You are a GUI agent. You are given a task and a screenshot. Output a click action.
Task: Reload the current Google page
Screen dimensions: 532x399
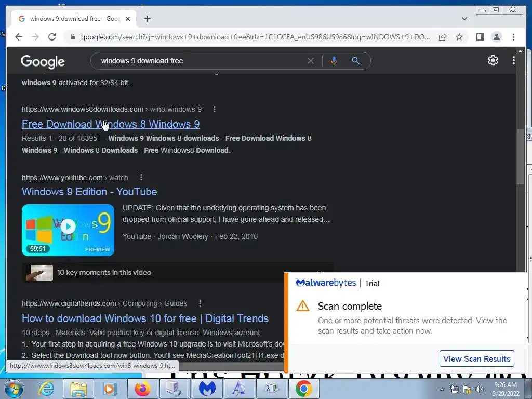[52, 37]
